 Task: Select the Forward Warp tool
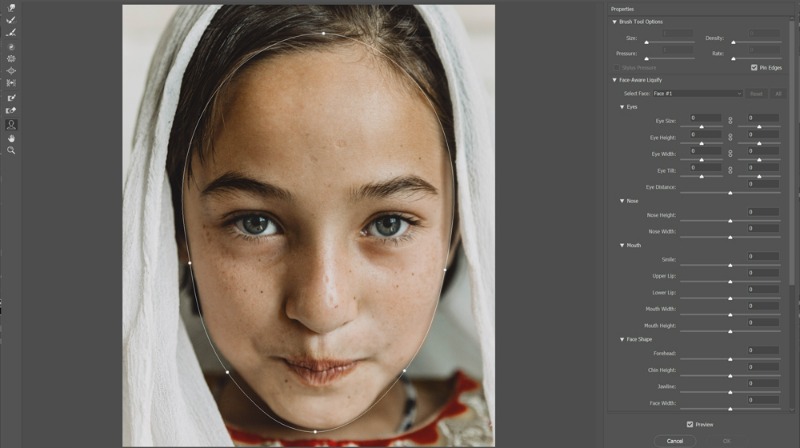pyautogui.click(x=11, y=8)
